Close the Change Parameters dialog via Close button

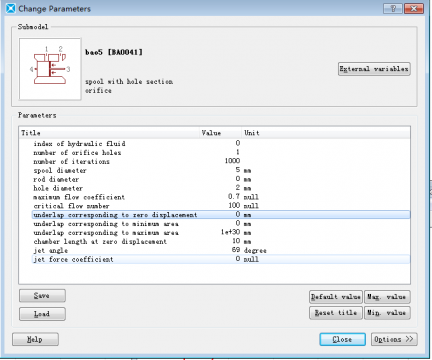pyautogui.click(x=342, y=339)
